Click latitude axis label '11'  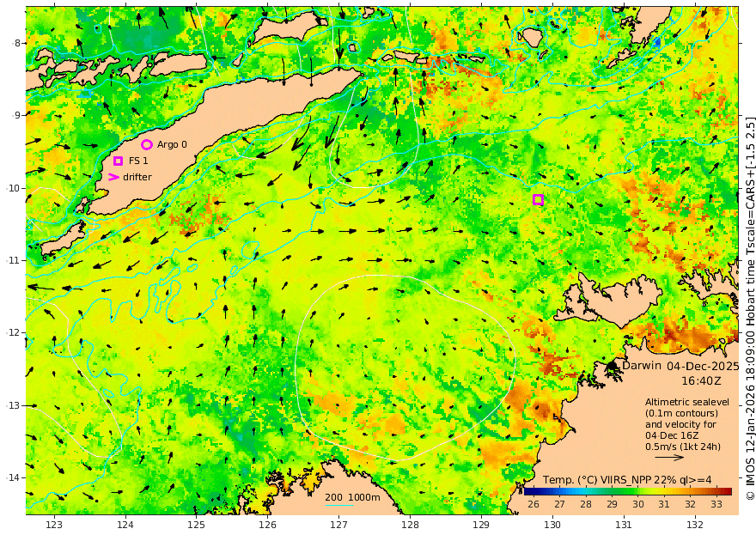point(14,260)
